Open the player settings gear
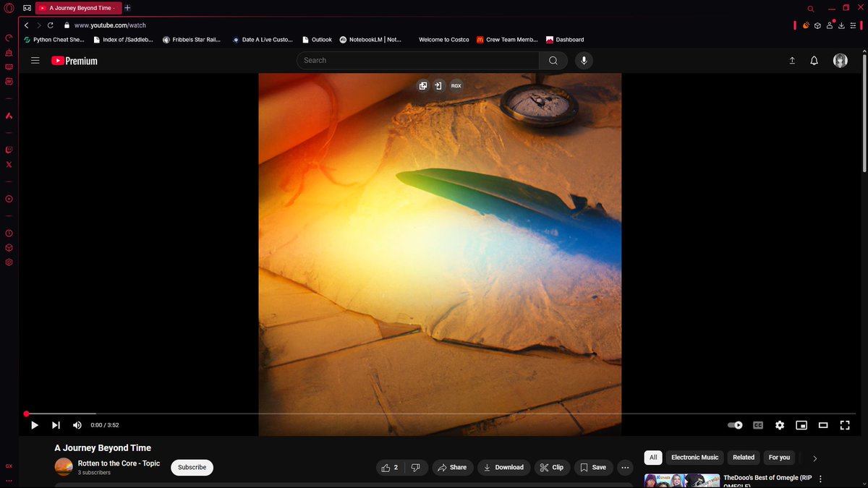Viewport: 868px width, 488px height. click(780, 425)
